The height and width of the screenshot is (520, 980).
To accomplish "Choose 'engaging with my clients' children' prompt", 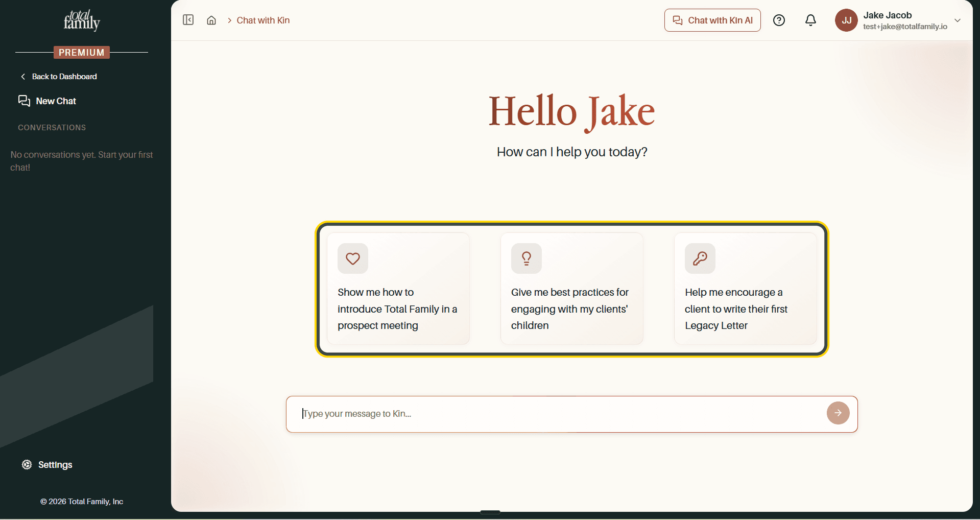I will pos(572,289).
